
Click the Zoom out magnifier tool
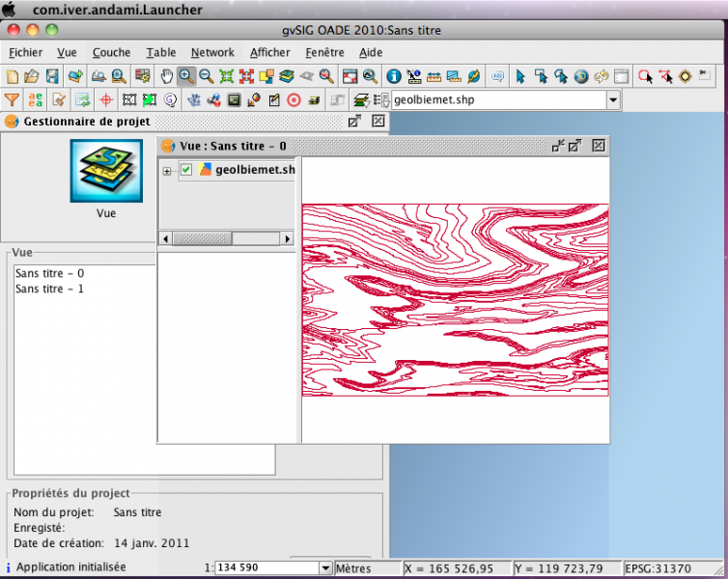pos(206,76)
